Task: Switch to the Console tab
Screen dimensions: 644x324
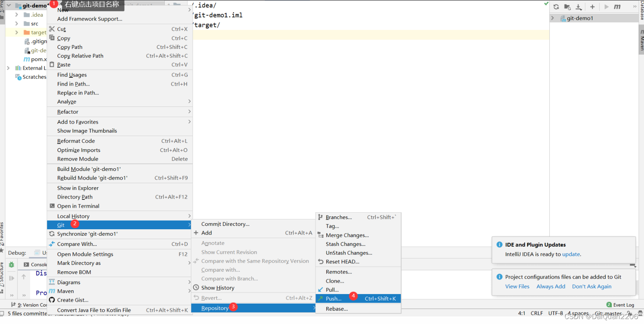Action: (35, 265)
